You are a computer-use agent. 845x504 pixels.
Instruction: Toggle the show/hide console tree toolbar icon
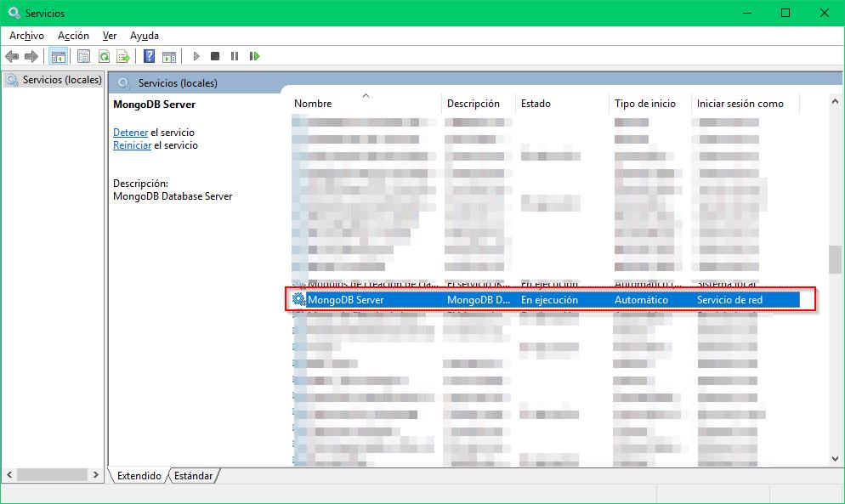[x=58, y=56]
